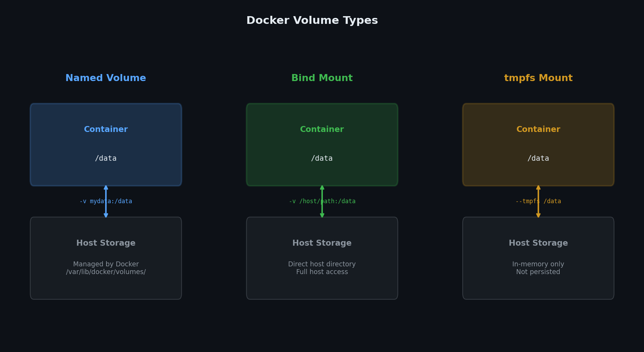This screenshot has height=352, width=644.
Task: Click 'Host Storage' under Named Volume
Action: [x=106, y=243]
